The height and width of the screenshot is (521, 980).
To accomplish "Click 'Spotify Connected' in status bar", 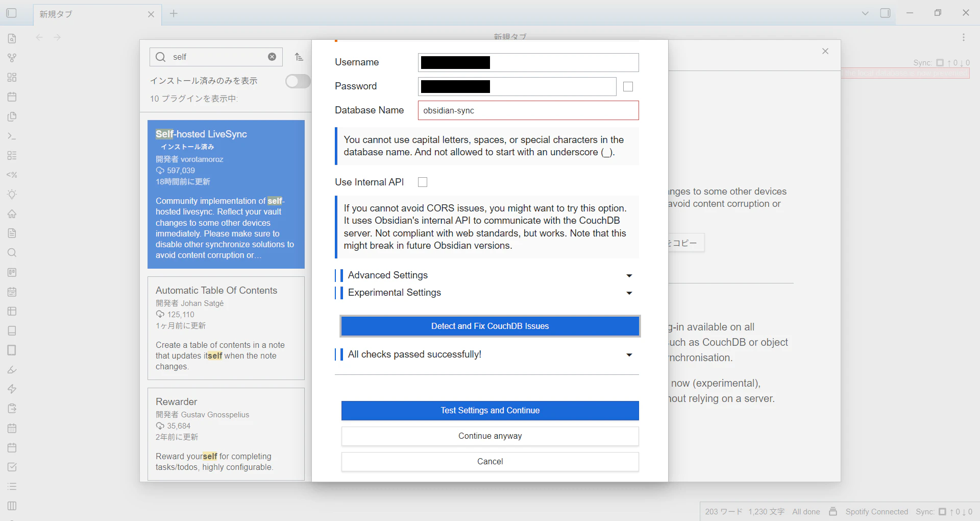I will point(876,512).
